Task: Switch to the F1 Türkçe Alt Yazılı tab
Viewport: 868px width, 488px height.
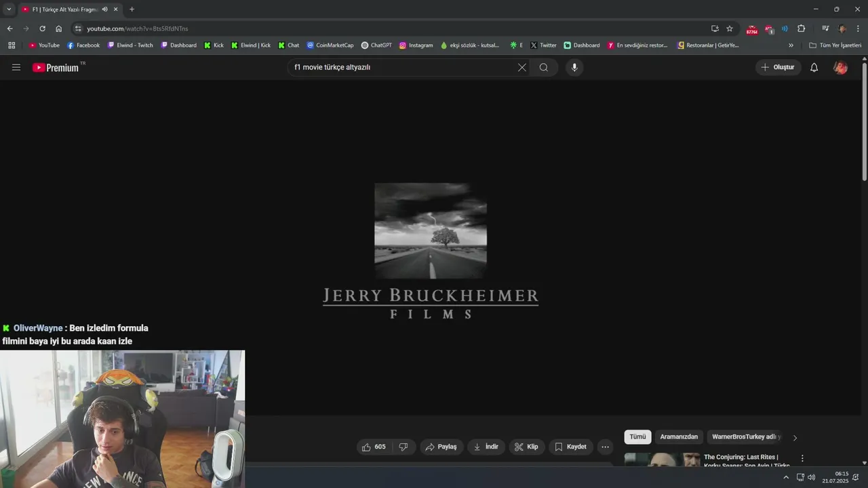Action: tap(65, 9)
